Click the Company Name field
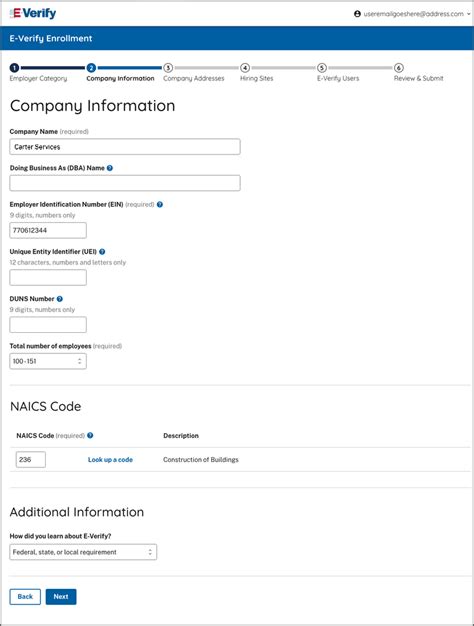The height and width of the screenshot is (626, 474). (x=125, y=147)
